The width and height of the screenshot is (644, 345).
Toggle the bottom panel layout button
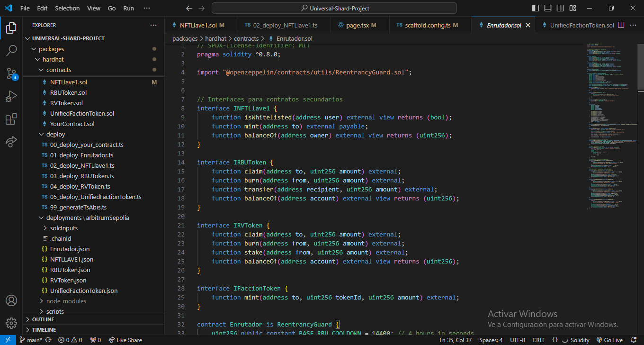(548, 9)
